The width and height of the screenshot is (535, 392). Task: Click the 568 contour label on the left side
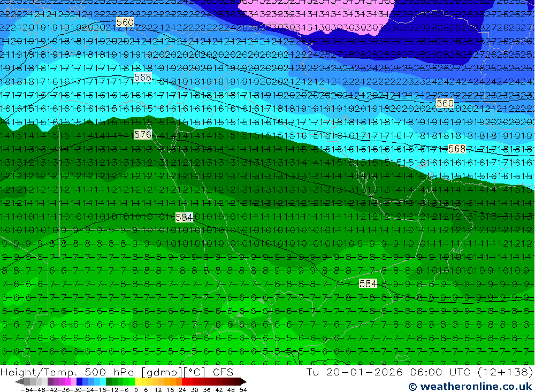pyautogui.click(x=143, y=78)
